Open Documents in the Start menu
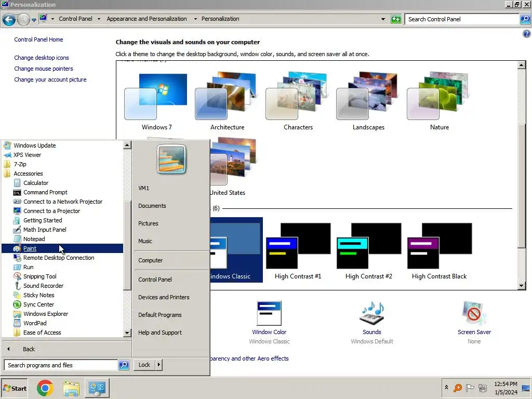Viewport: 532px width, 399px height. pos(152,206)
